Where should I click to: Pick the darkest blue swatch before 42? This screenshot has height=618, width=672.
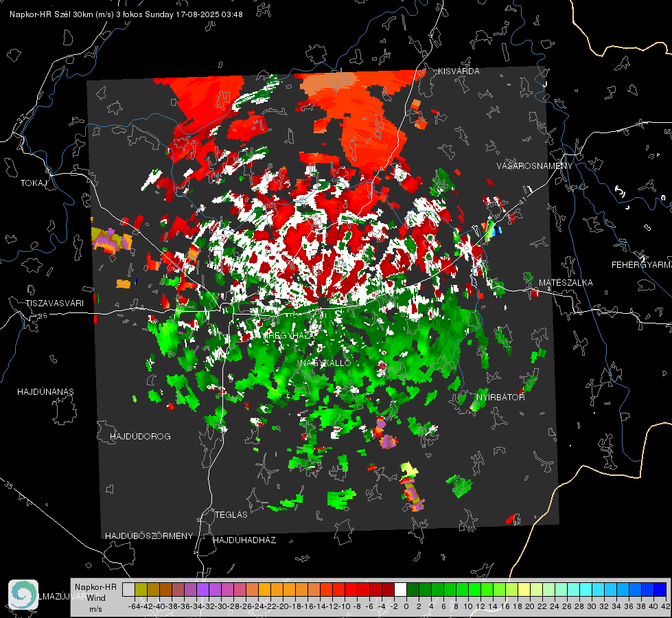tap(660, 589)
